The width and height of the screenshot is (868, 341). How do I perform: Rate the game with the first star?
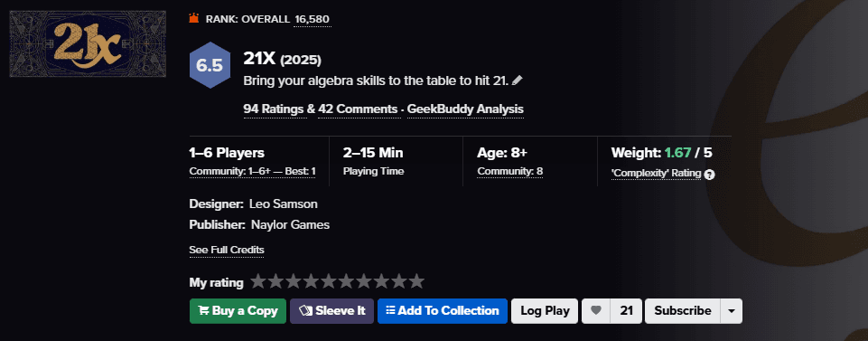(x=258, y=281)
